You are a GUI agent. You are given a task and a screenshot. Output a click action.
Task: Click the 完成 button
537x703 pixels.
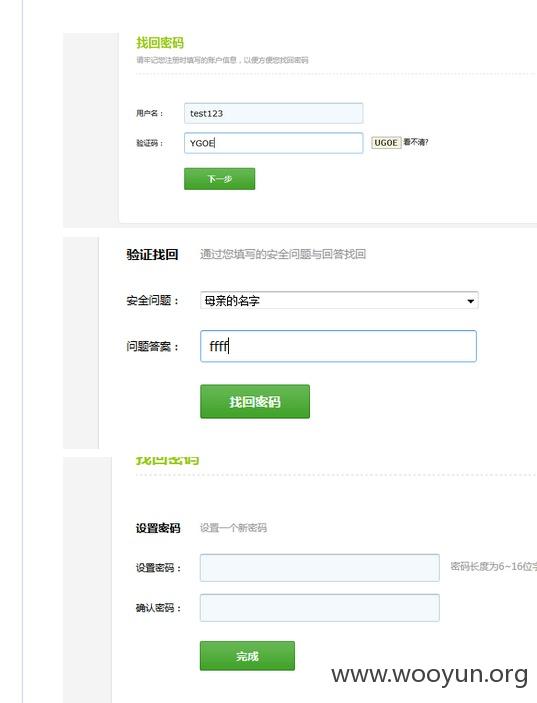(x=247, y=656)
